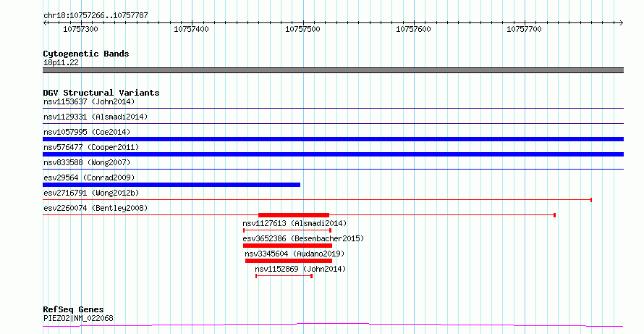Open variant nsv1152869 (John2014) label

coord(300,269)
